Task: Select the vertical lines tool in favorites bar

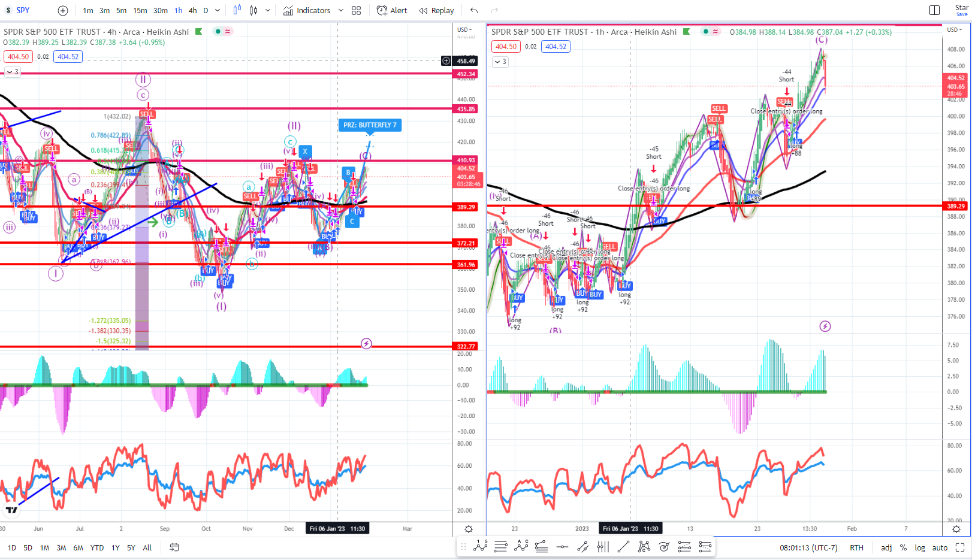Action: 603,546
